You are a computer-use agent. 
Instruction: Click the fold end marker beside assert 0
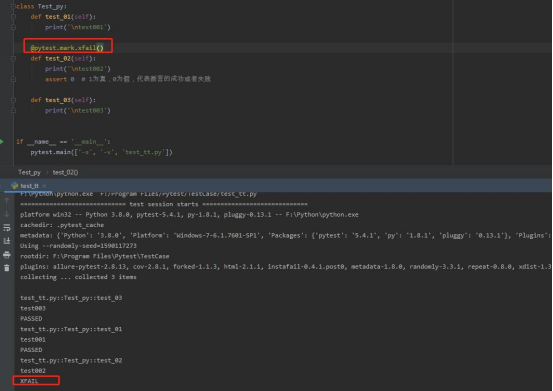click(x=13, y=79)
